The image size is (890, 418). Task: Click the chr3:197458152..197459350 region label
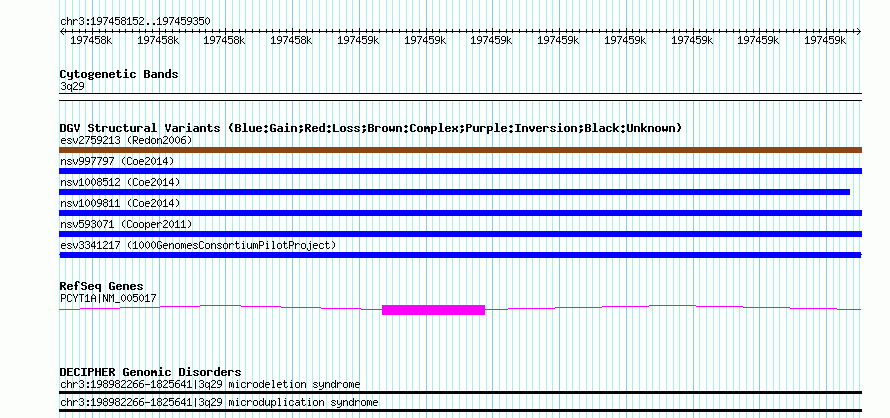click(135, 22)
